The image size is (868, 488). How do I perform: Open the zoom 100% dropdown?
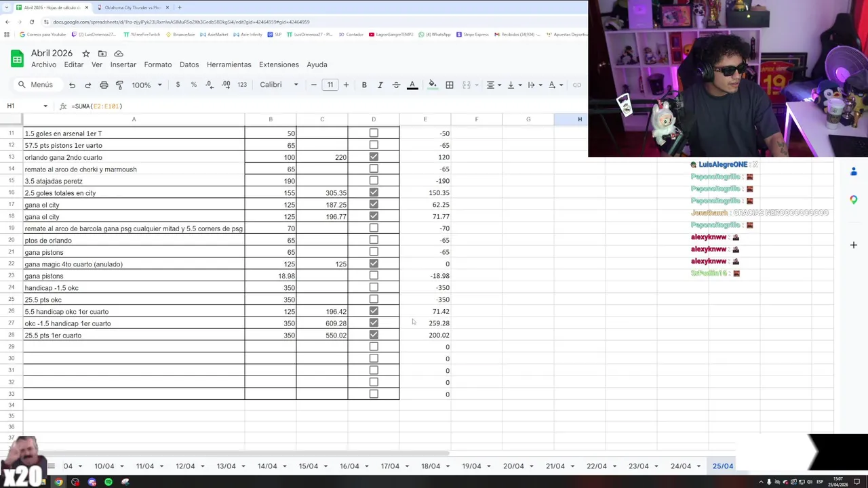pos(147,85)
